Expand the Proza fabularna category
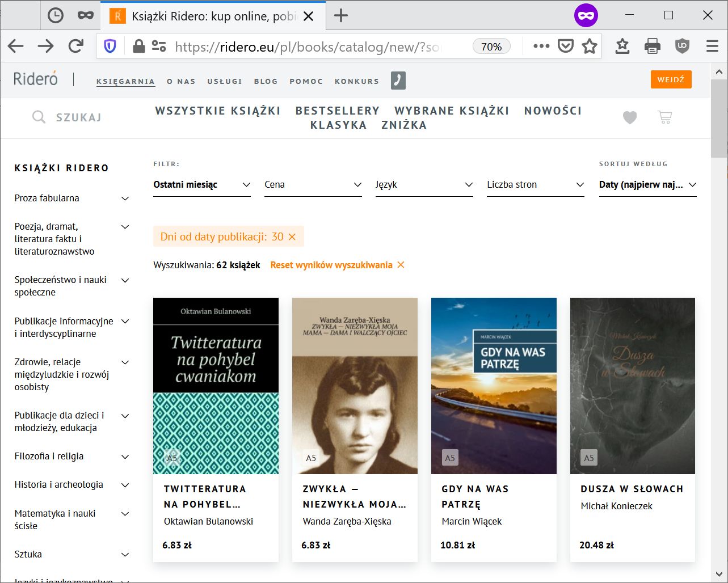 [x=125, y=198]
